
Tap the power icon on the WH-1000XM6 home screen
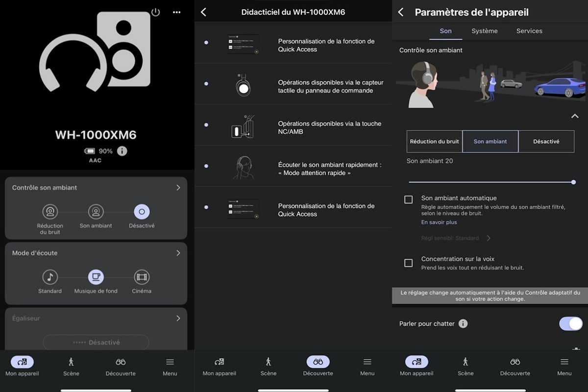point(156,12)
